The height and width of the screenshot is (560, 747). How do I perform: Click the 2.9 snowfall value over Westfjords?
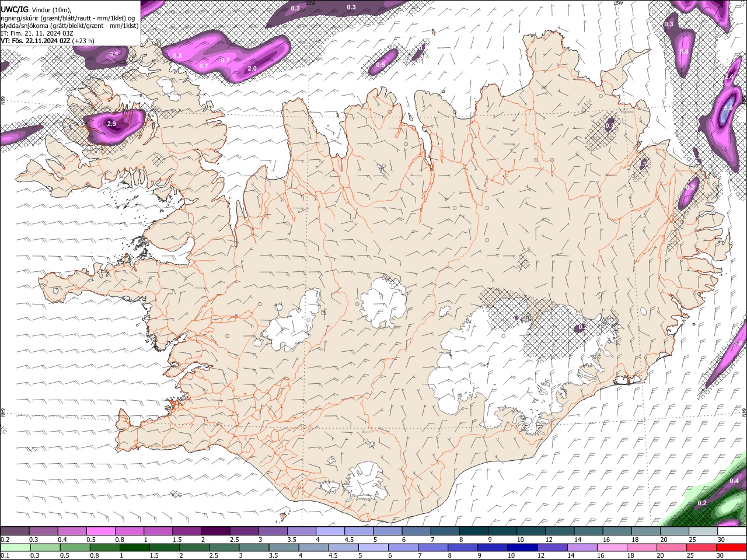112,124
